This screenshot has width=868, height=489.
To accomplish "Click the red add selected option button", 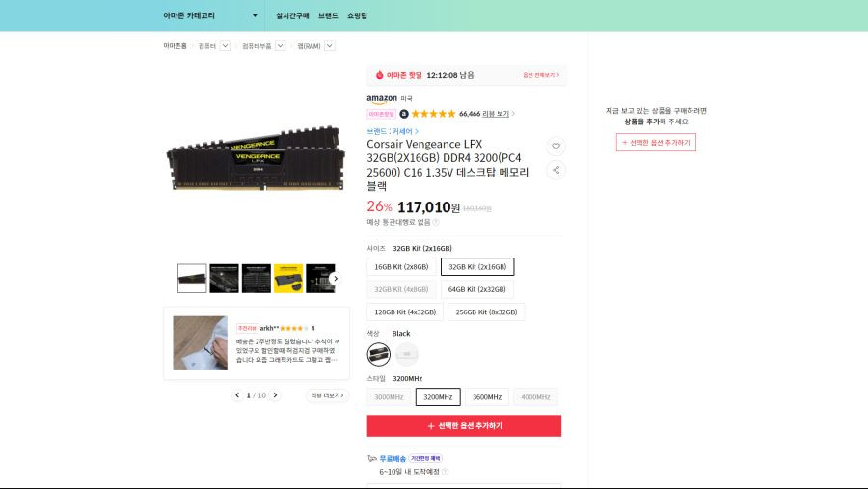I will pos(464,426).
